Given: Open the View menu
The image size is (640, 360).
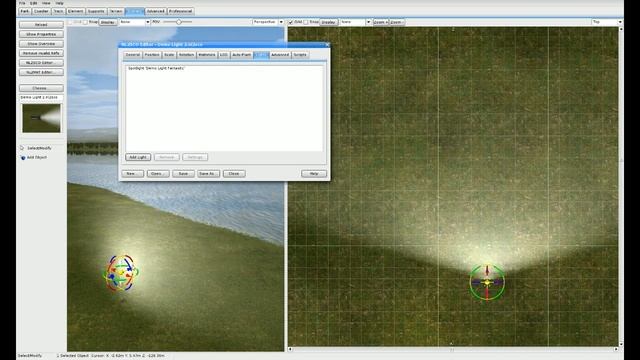Looking at the screenshot, I should coord(46,3).
